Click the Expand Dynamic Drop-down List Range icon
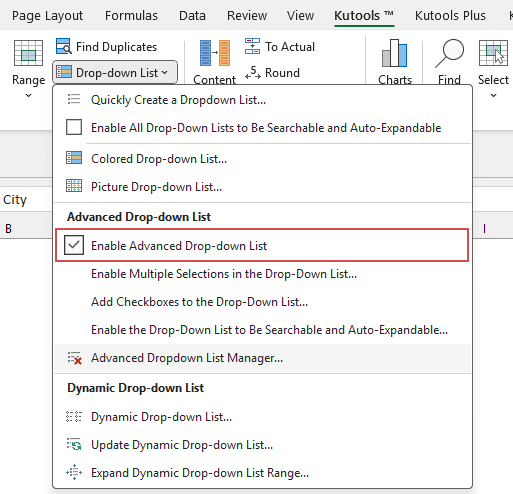This screenshot has width=513, height=494. 74,472
